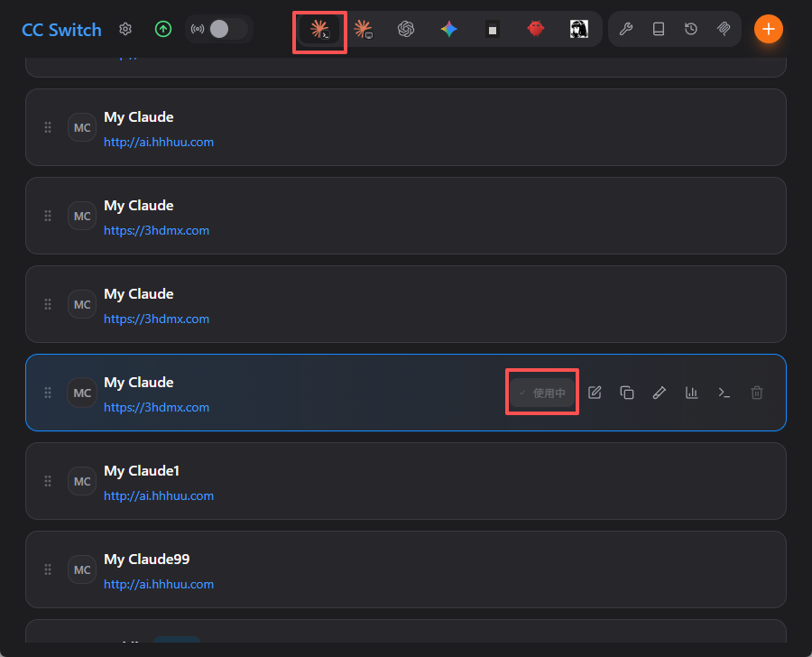Click the MC avatar of My Claude99

click(x=82, y=569)
